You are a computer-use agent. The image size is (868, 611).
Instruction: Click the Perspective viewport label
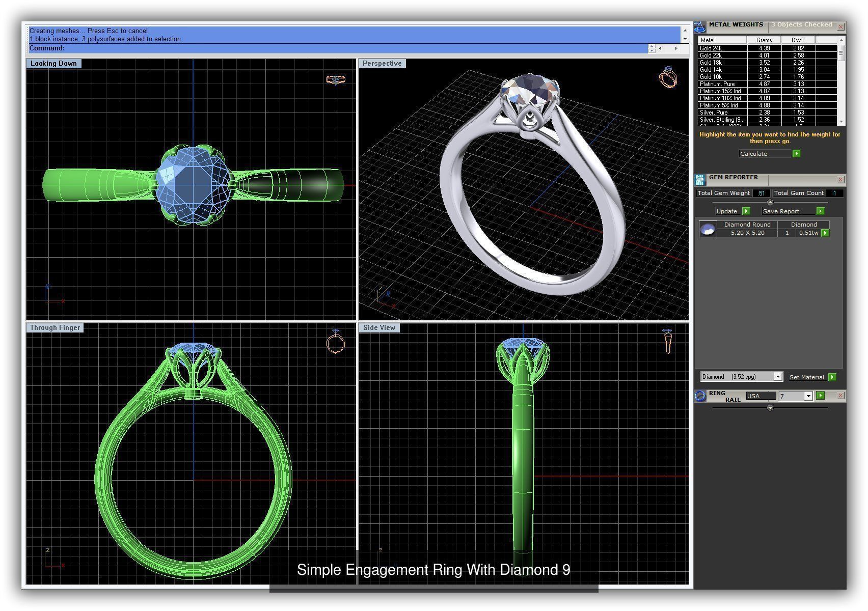tap(382, 64)
